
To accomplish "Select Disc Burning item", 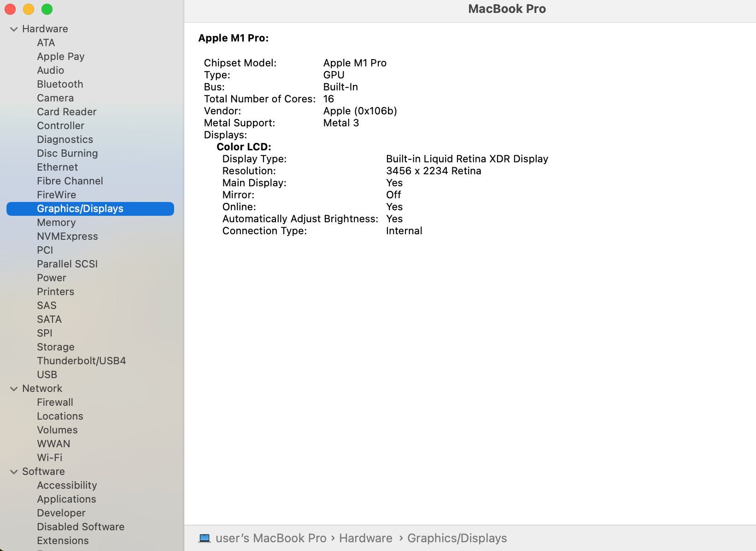I will (x=67, y=153).
